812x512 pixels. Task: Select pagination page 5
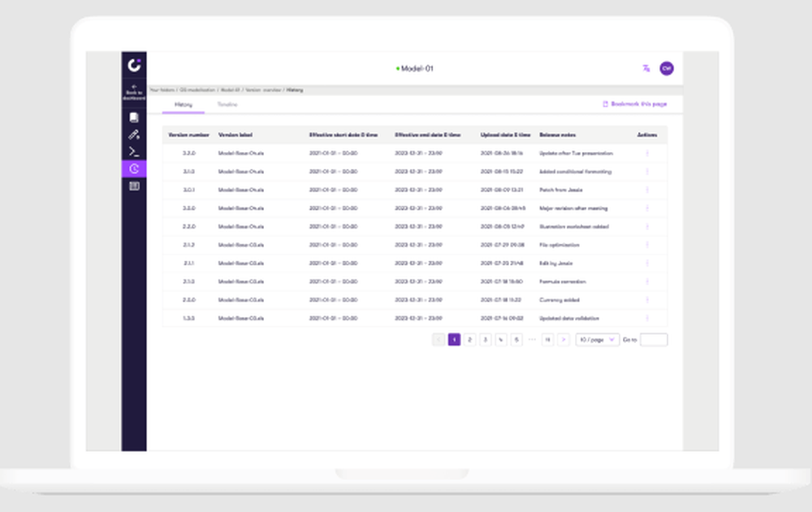(516, 340)
